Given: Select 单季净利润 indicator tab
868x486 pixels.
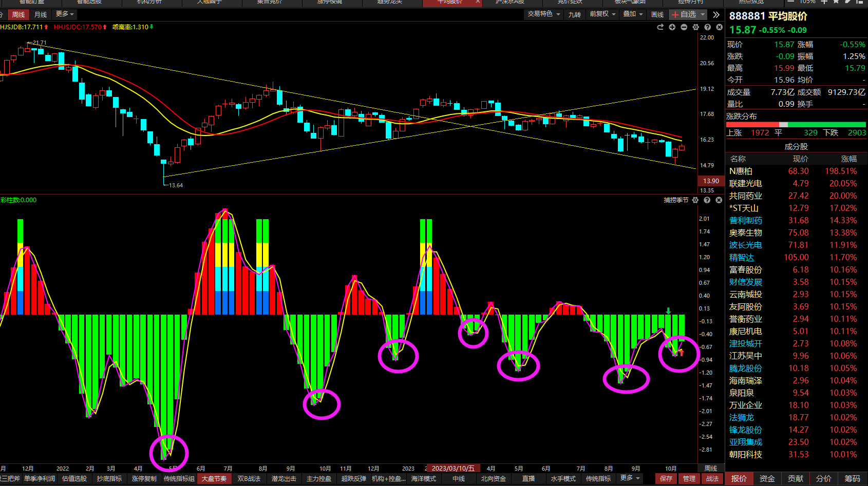Looking at the screenshot, I should coord(40,478).
